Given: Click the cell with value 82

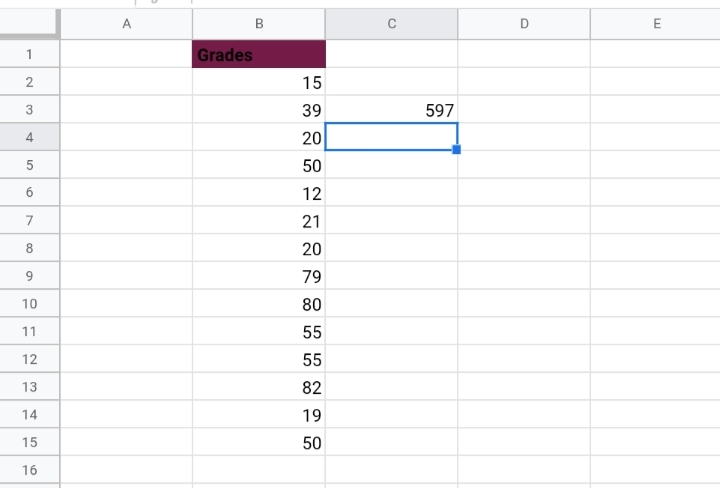Looking at the screenshot, I should tap(259, 387).
